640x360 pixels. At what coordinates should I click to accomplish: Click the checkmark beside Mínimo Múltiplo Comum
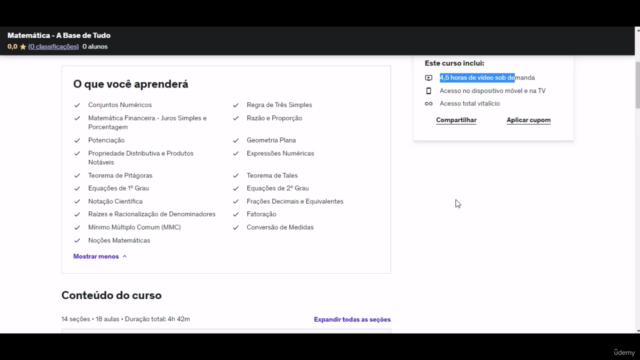coord(77,228)
